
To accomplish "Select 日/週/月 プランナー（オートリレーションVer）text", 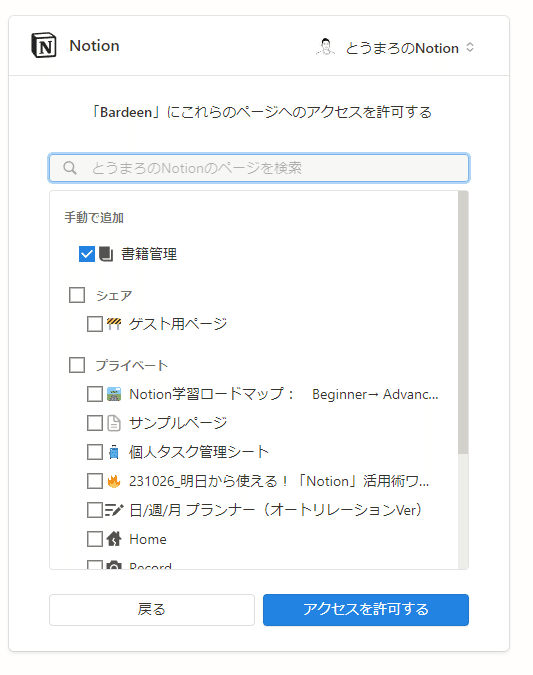I will pos(276,510).
